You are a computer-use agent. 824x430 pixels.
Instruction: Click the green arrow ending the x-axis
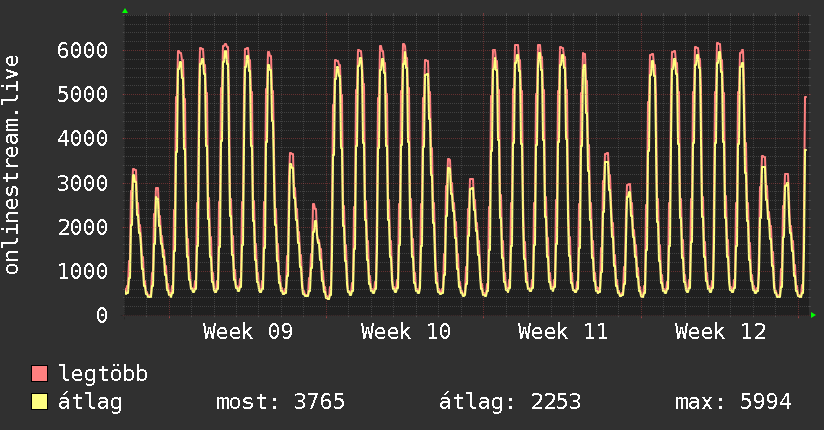coord(814,315)
